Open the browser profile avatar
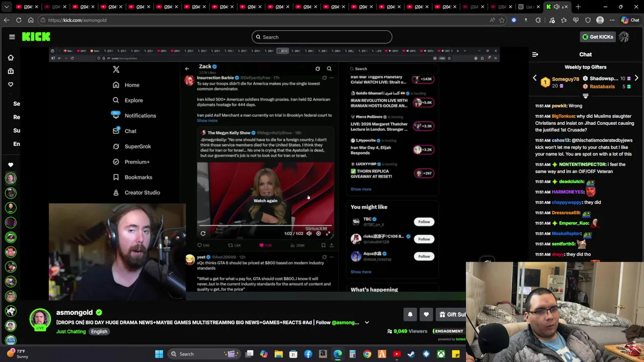The height and width of the screenshot is (362, 644). [x=600, y=20]
